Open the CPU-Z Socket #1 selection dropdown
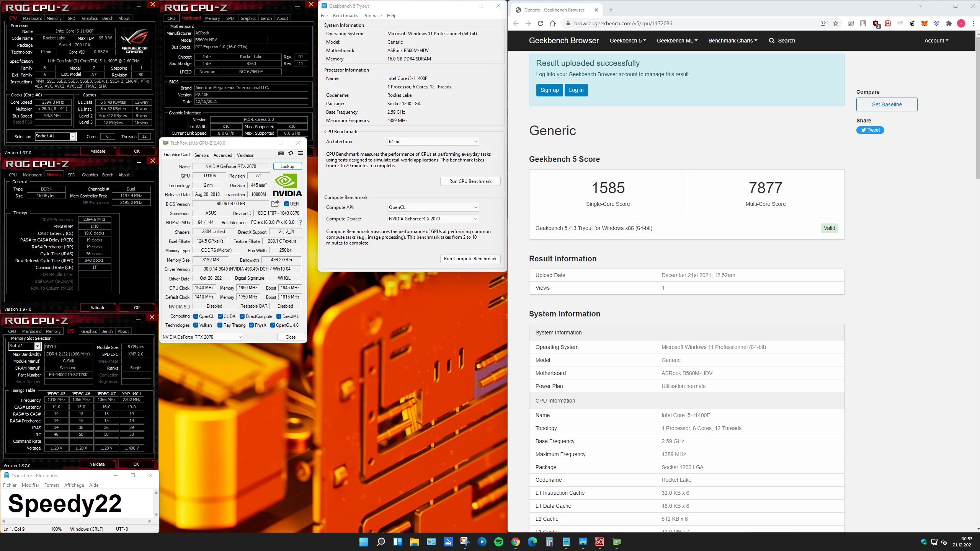This screenshot has height=551, width=980. pyautogui.click(x=56, y=136)
